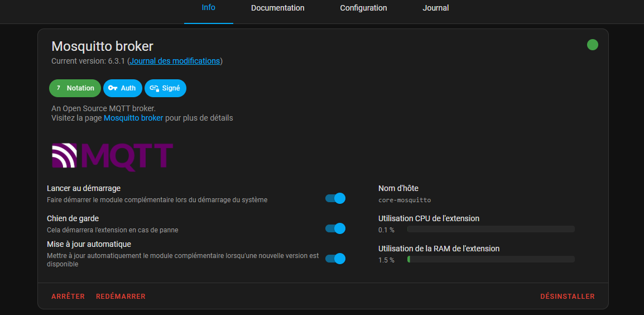The height and width of the screenshot is (315, 644).
Task: Disable the Chien de garde switch
Action: coord(335,228)
